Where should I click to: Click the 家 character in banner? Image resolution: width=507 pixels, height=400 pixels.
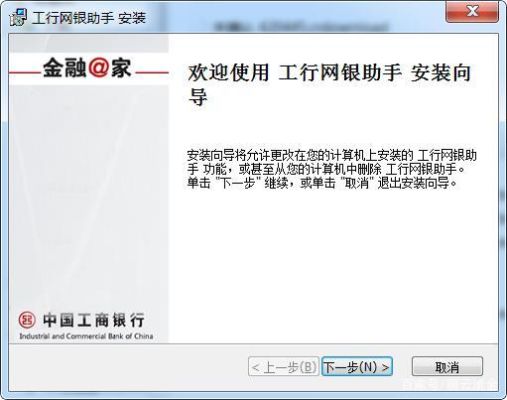(121, 68)
